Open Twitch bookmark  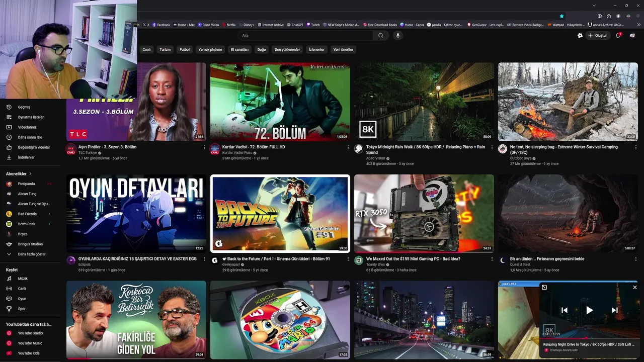[313, 25]
